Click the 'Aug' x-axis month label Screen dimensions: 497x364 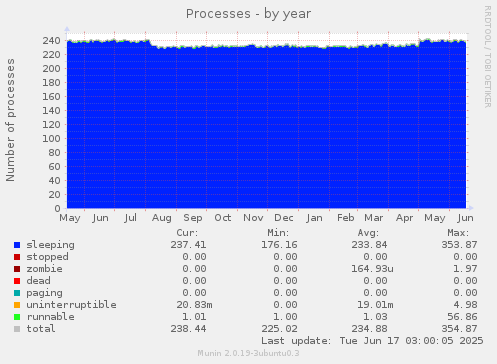(x=162, y=218)
